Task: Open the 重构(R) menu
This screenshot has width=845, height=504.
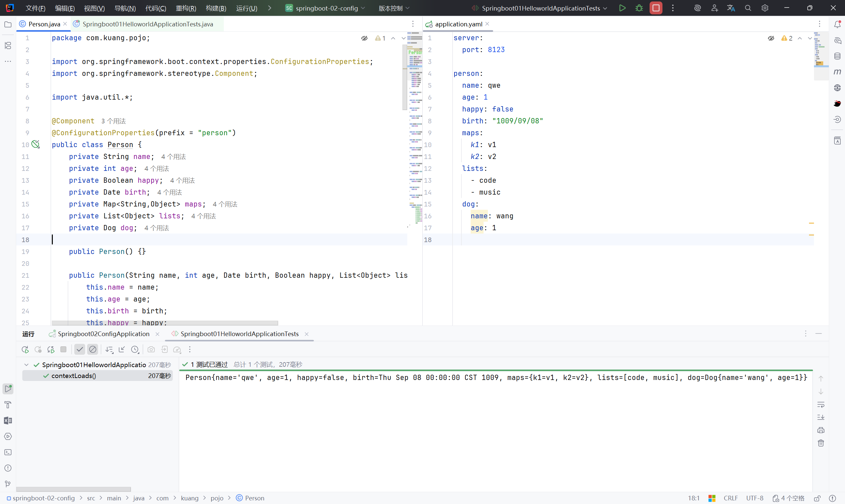Action: click(186, 8)
